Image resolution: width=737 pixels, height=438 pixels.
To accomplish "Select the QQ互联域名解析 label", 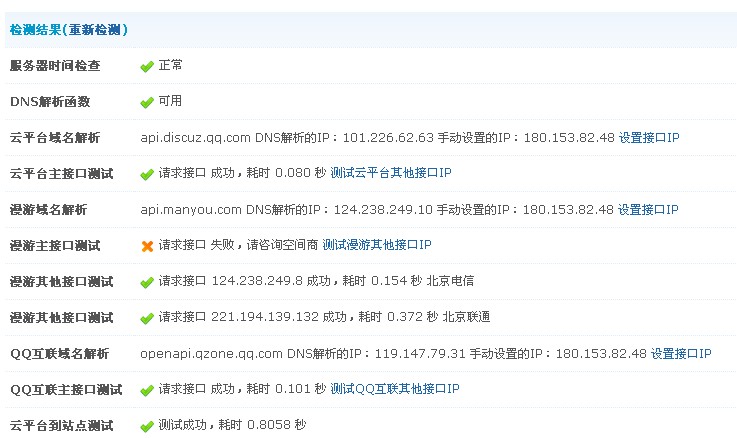I will pos(59,354).
